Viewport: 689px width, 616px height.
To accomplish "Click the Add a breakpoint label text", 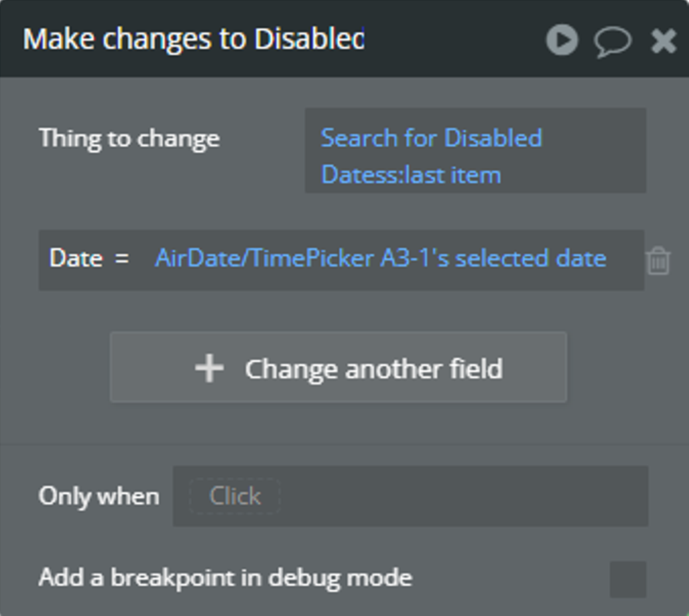I will pyautogui.click(x=225, y=578).
